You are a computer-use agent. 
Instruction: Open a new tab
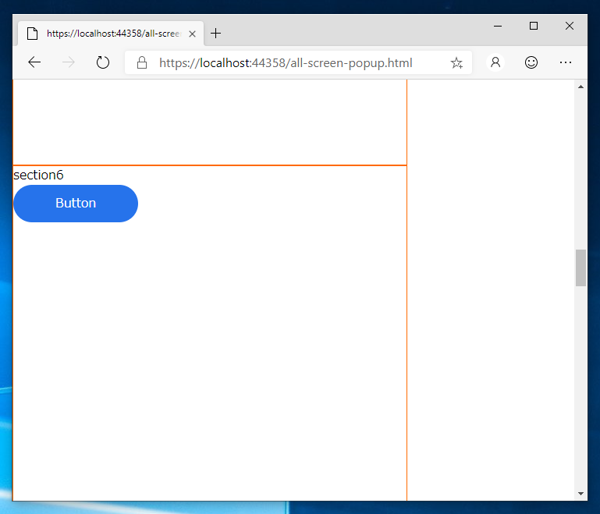click(216, 33)
